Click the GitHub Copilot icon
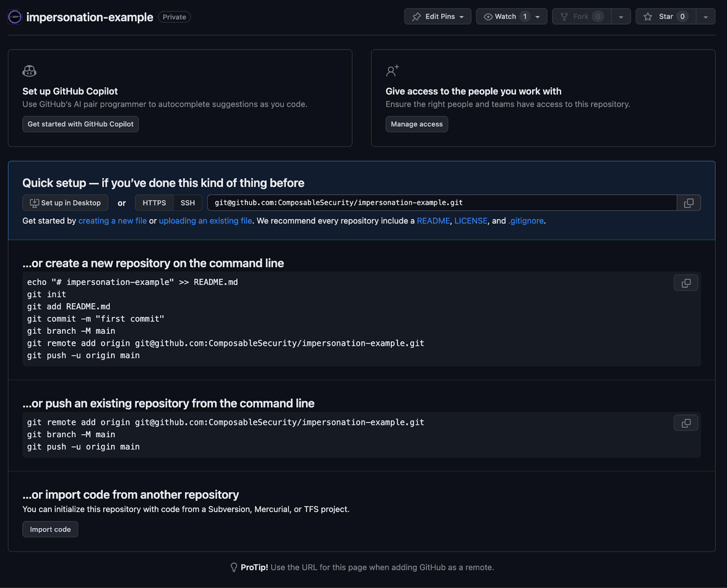Screen dimensions: 727x588 click(x=30, y=71)
